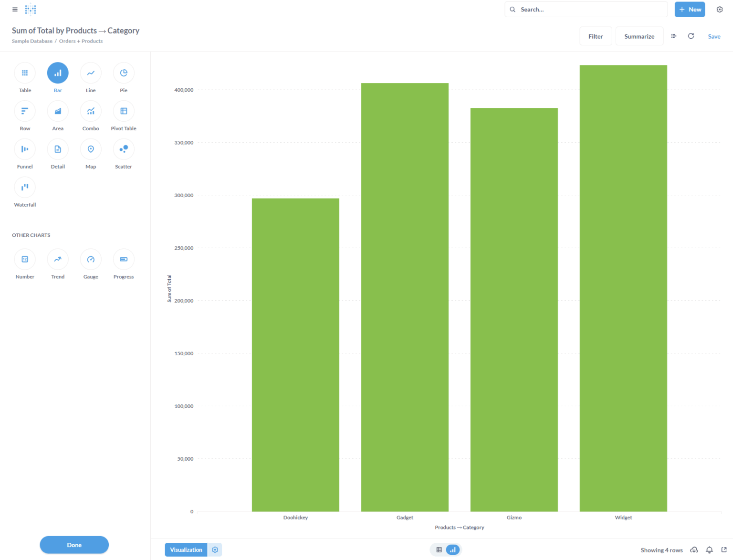
Task: Open the Filter options
Action: pos(596,36)
